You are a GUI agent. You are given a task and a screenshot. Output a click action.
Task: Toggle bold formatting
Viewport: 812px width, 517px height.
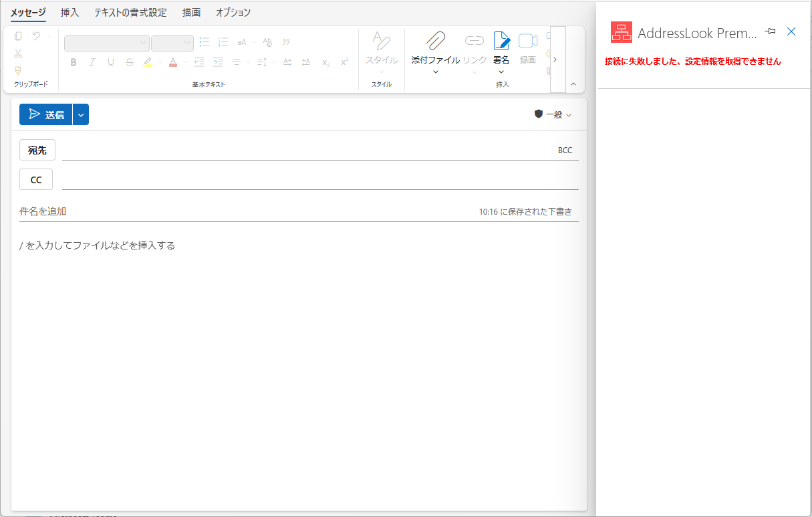point(74,62)
